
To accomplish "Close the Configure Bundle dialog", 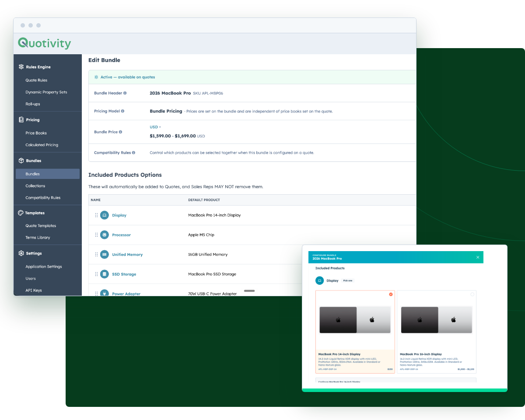I will click(478, 257).
